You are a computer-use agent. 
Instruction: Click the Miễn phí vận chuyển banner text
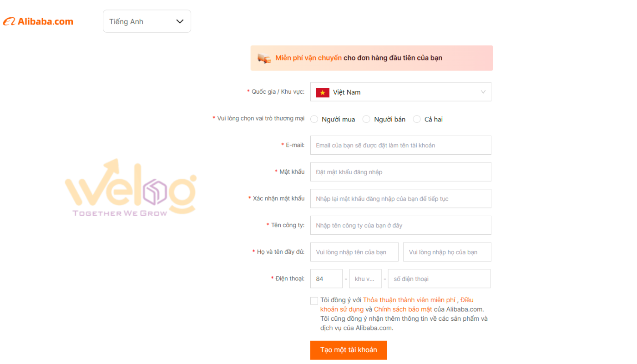[308, 58]
